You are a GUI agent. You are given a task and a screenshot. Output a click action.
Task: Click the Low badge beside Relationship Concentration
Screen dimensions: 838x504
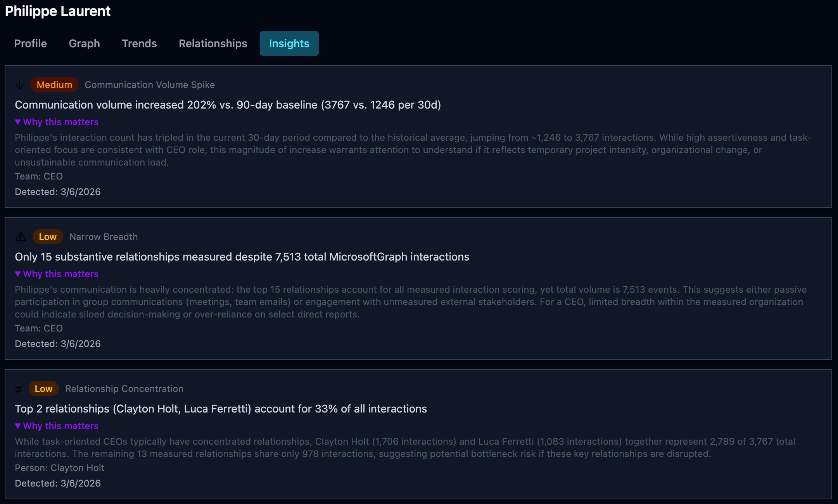43,388
